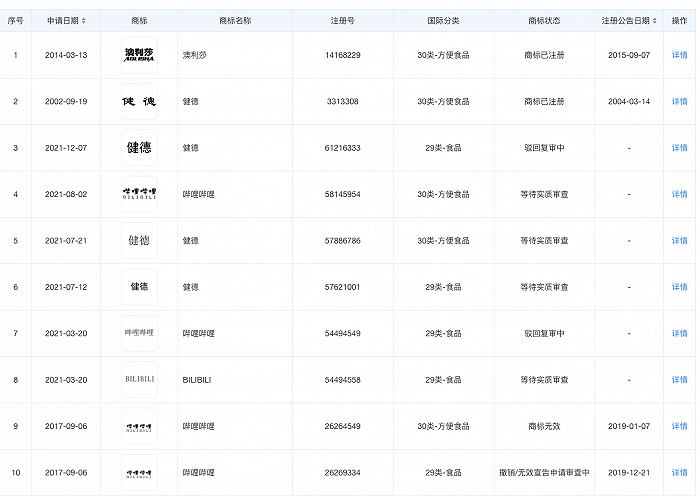Image resolution: width=700 pixels, height=496 pixels.
Task: Open 详情 link for registration 54494558
Action: (x=679, y=380)
